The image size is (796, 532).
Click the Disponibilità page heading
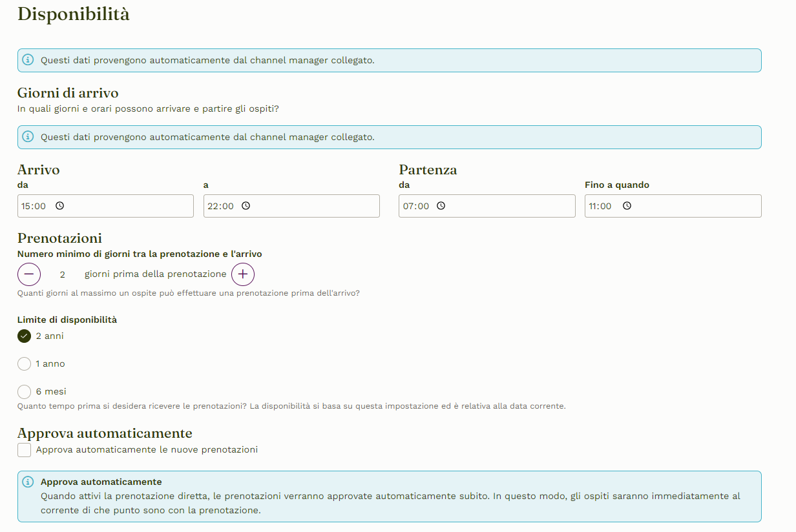(x=74, y=14)
